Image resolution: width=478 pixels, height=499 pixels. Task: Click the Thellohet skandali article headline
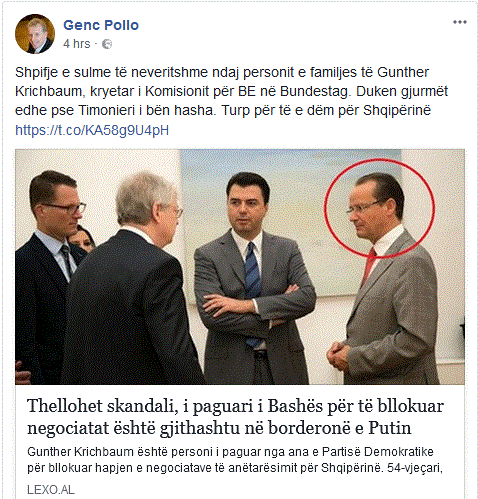[235, 417]
